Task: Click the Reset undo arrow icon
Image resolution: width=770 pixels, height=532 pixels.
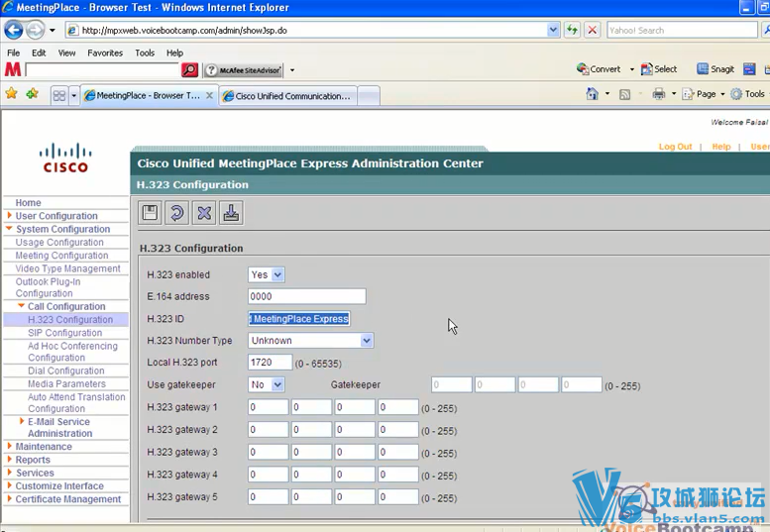Action: (176, 213)
